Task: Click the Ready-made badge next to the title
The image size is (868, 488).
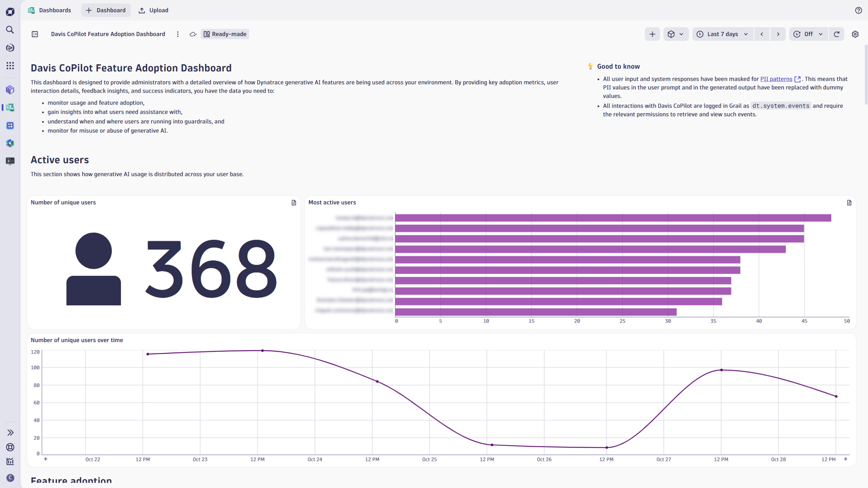Action: 225,34
